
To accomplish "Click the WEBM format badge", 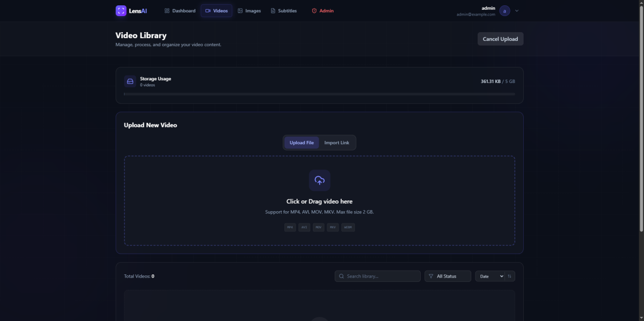I will pos(348,227).
